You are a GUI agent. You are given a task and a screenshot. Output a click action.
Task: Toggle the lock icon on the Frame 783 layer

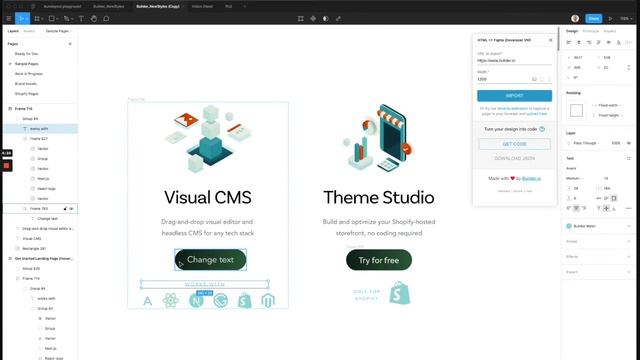(65, 209)
